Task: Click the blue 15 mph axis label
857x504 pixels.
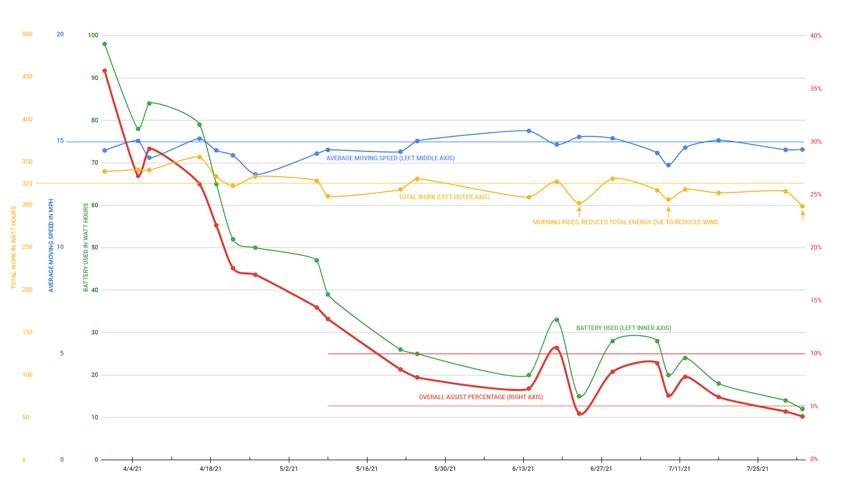Action: pos(60,141)
